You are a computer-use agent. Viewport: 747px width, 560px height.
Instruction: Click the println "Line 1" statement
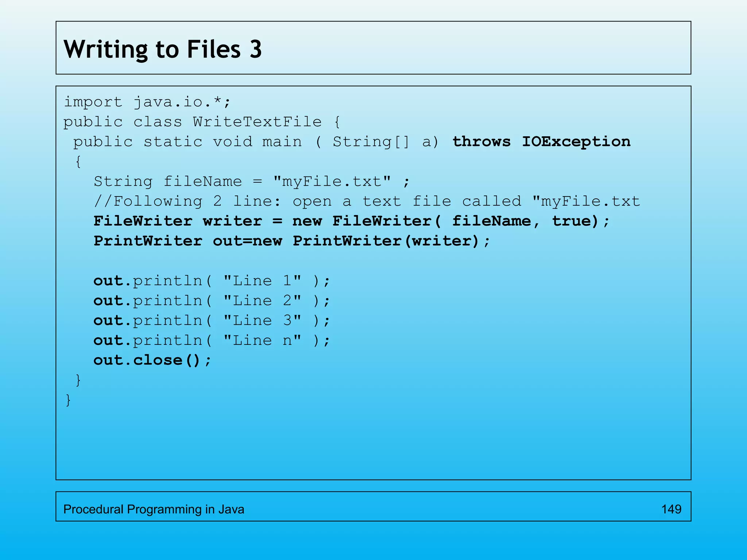point(212,281)
